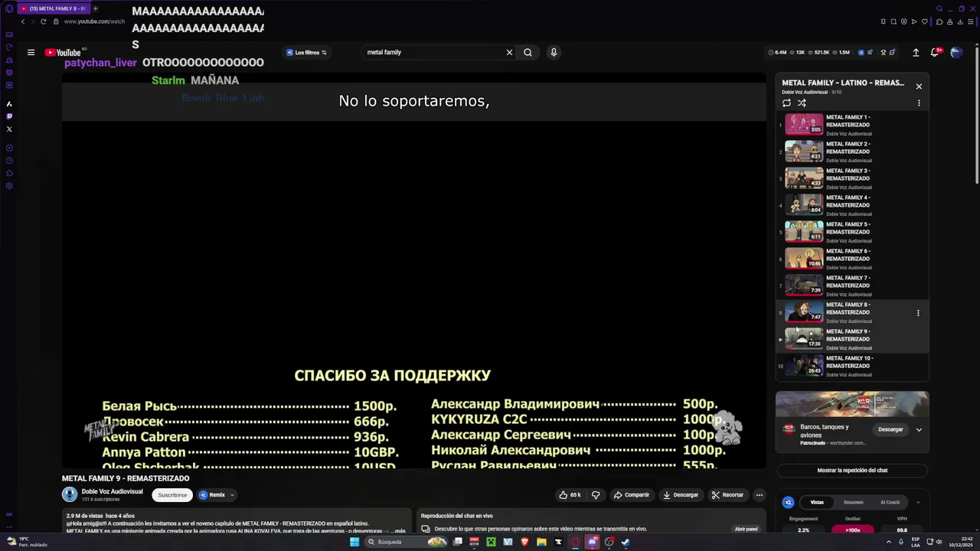Collapse the vidIQ stats panel chevron

(918, 502)
